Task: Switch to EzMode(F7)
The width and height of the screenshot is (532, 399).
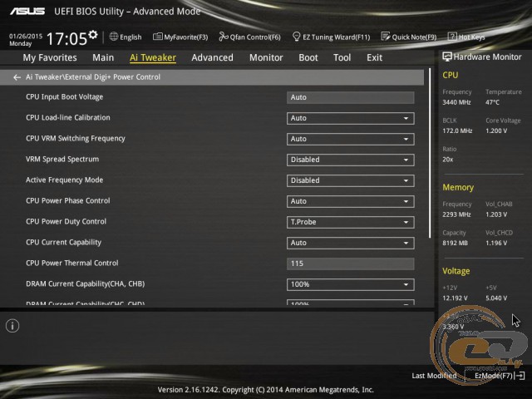Action: pos(494,376)
